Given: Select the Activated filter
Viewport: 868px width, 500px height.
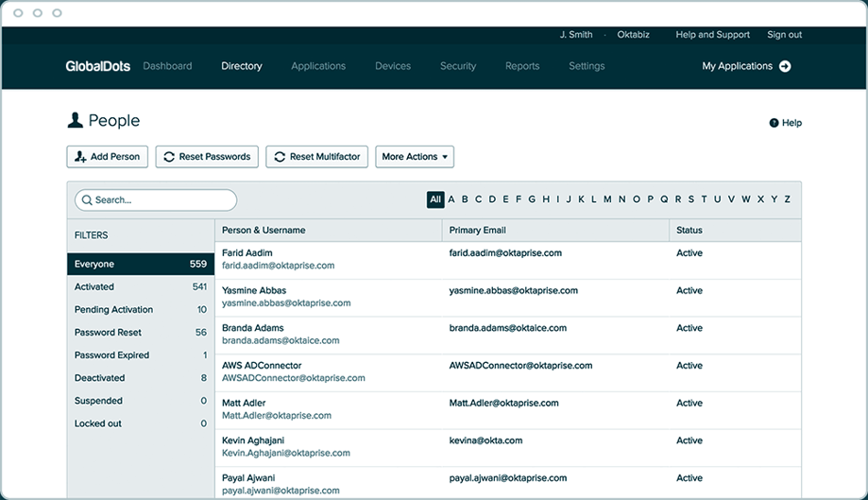Looking at the screenshot, I should 141,286.
